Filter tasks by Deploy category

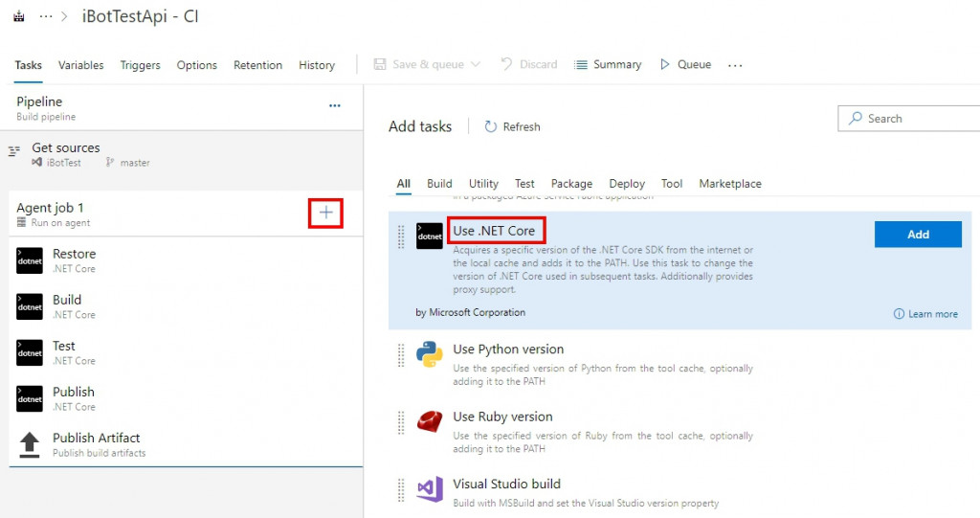click(x=627, y=184)
